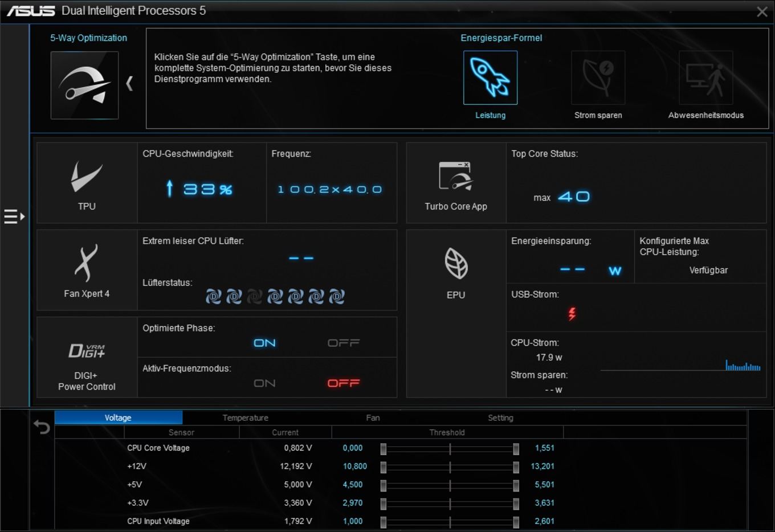Image resolution: width=775 pixels, height=532 pixels.
Task: Click the ASUS logo
Action: [31, 11]
